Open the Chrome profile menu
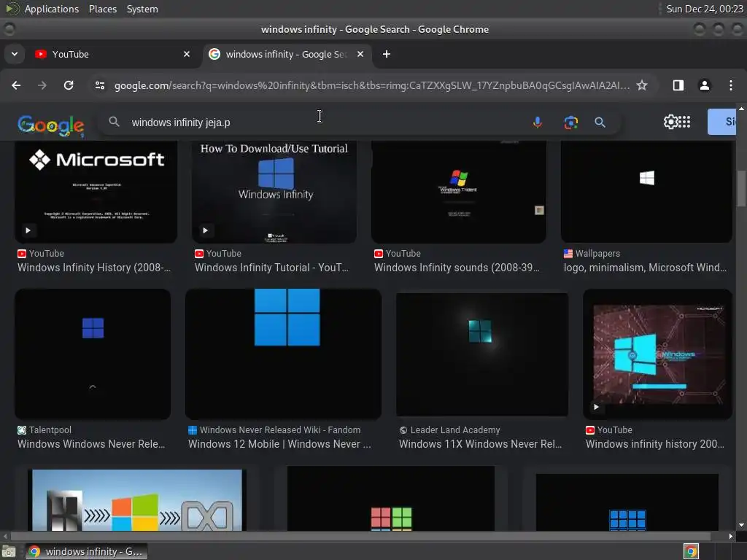The image size is (747, 560). pyautogui.click(x=704, y=85)
